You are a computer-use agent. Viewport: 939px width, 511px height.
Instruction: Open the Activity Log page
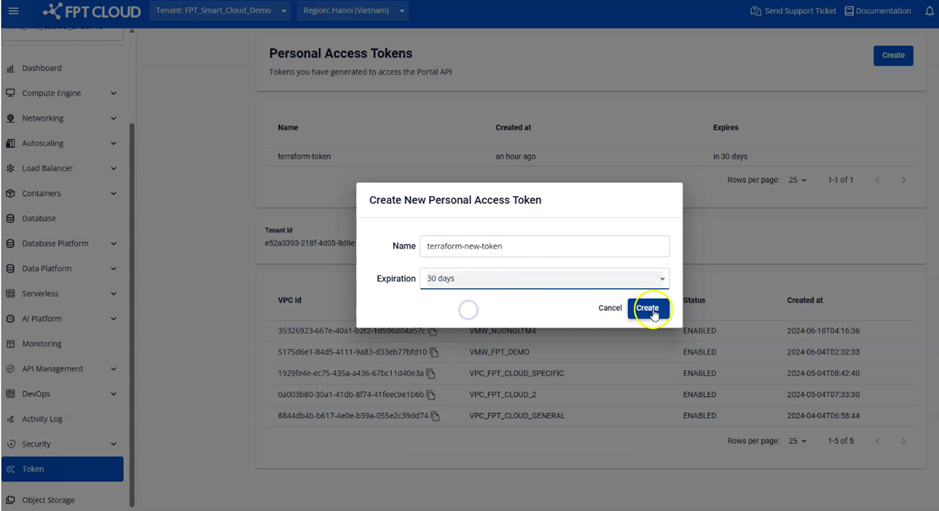pyautogui.click(x=42, y=419)
